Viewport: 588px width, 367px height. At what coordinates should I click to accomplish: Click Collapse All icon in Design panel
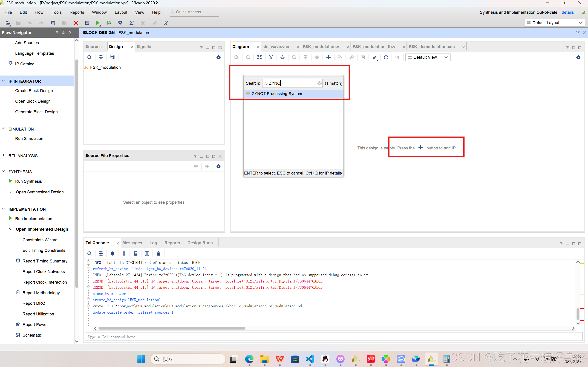[101, 57]
